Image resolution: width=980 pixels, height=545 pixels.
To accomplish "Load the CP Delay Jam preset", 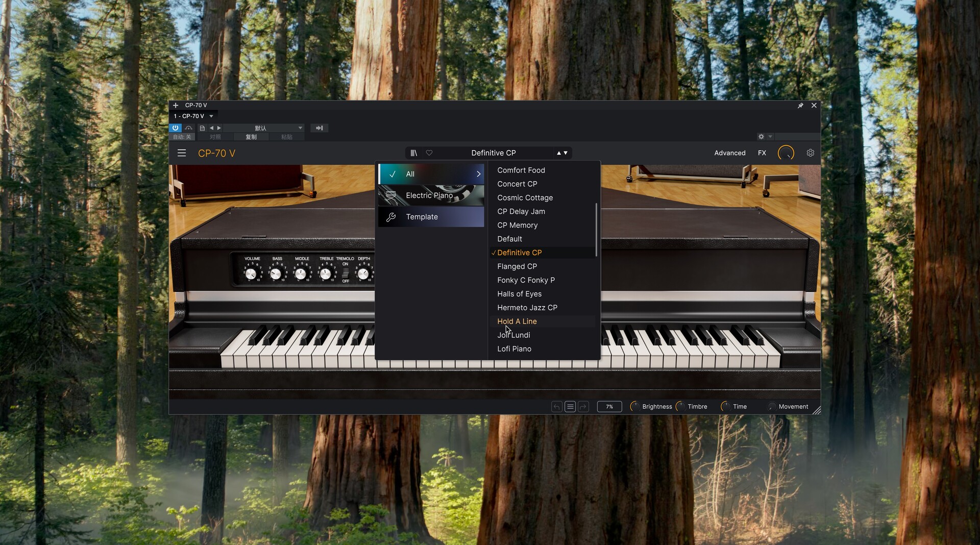I will [x=543, y=211].
